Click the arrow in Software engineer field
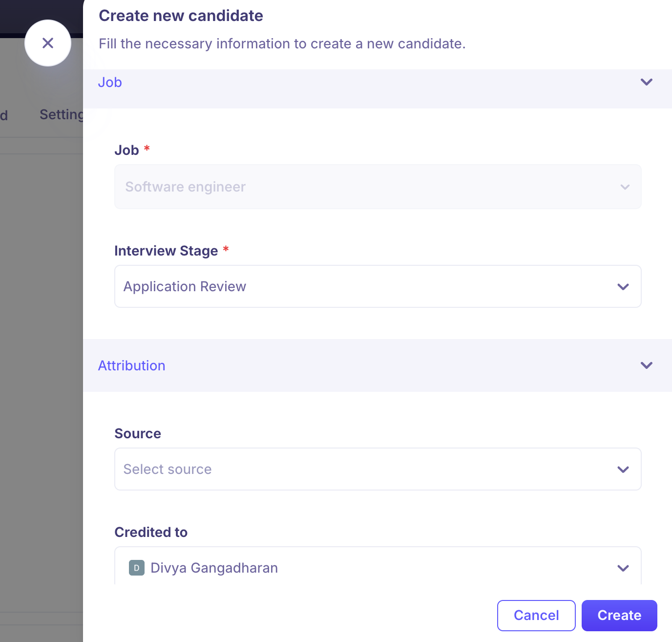 point(625,187)
